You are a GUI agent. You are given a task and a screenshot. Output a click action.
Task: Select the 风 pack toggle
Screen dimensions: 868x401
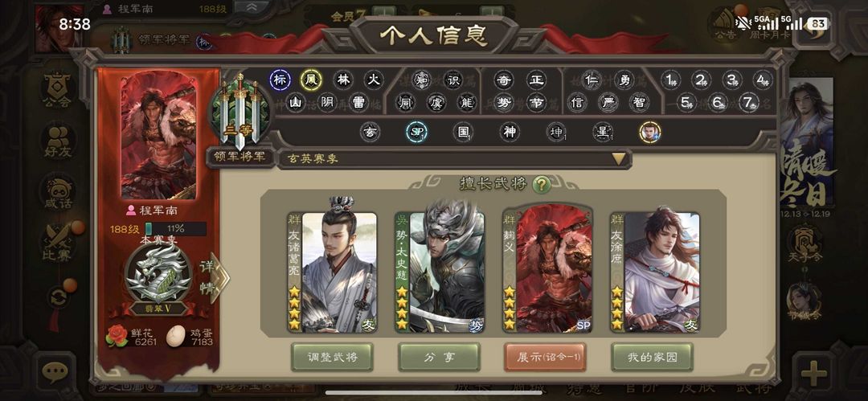[x=311, y=80]
